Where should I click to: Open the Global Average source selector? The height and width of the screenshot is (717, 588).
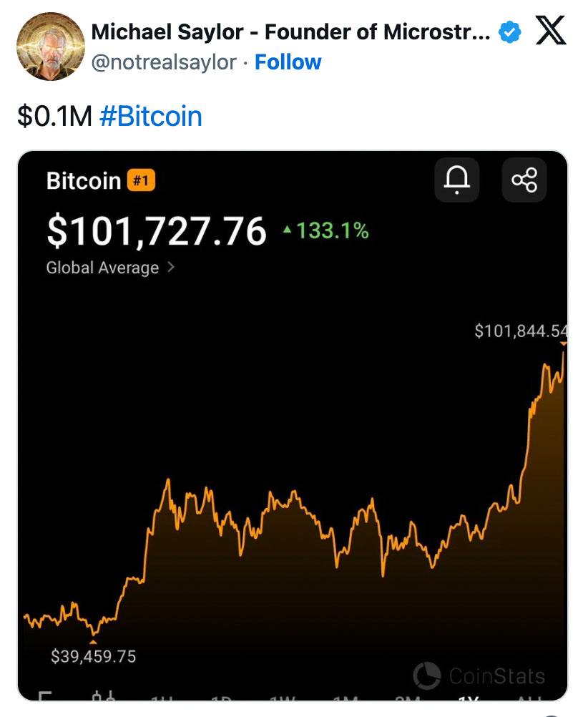click(110, 268)
